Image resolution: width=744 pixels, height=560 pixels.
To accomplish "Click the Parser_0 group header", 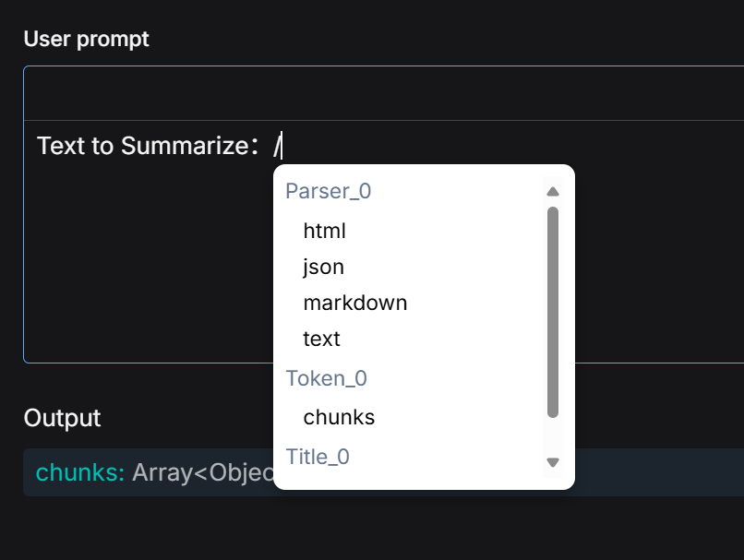I will (328, 191).
